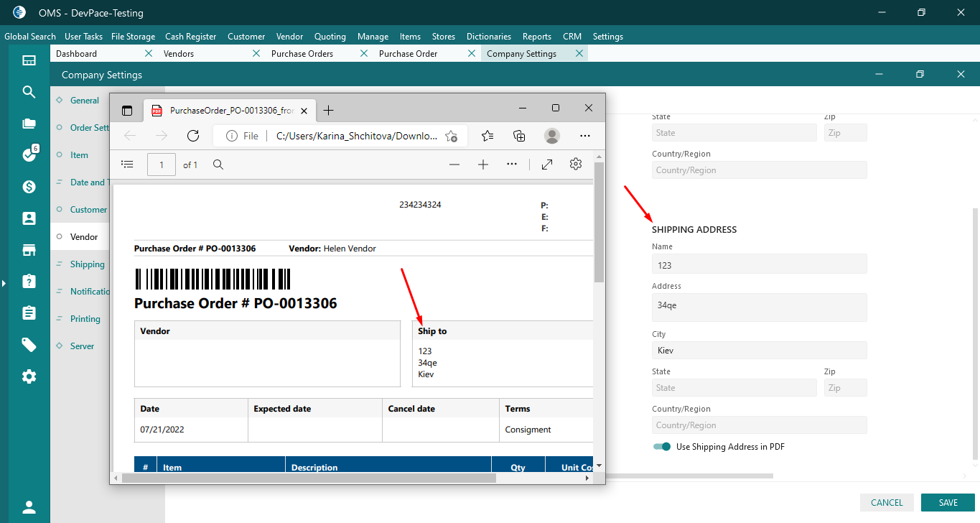View site information icon in address bar
The image size is (980, 523).
232,136
